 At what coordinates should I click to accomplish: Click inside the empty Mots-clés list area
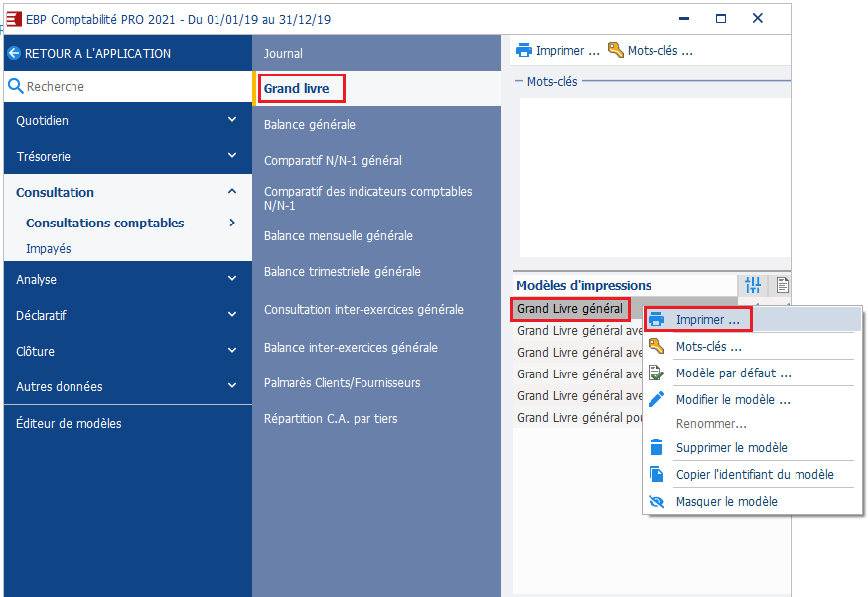654,177
